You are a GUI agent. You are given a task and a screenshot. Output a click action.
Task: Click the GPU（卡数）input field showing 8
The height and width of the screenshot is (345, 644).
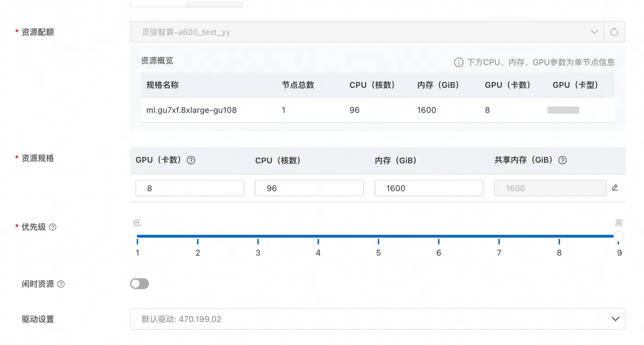tap(190, 188)
